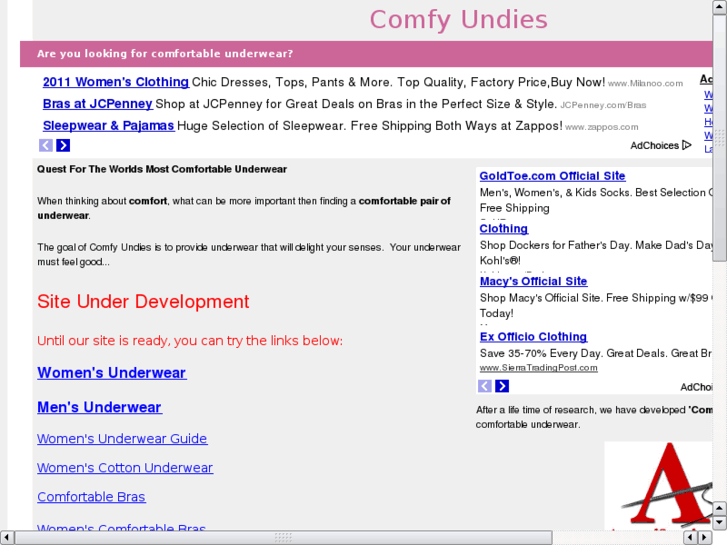Open the Comfortable Bras link

91,497
